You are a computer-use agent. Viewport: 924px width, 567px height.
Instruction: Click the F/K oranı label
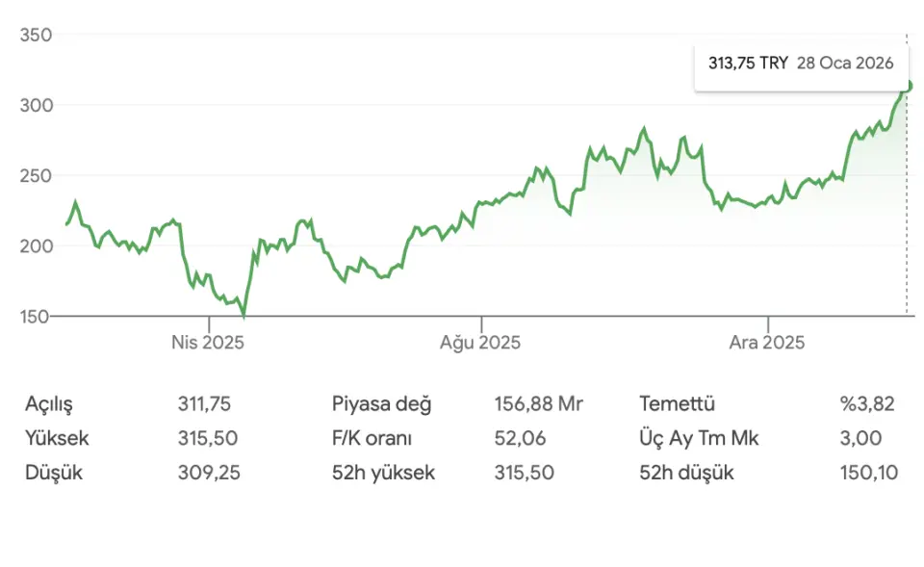coord(372,439)
